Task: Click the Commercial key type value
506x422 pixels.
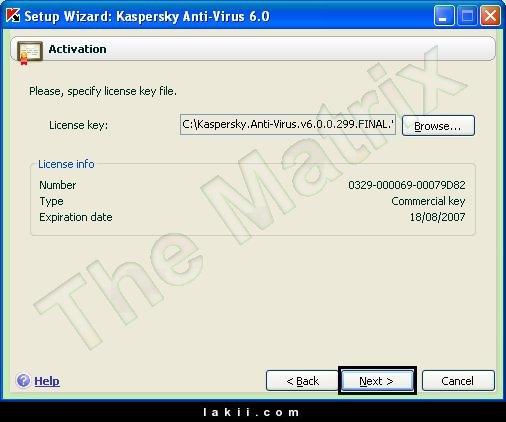Action: 428,201
